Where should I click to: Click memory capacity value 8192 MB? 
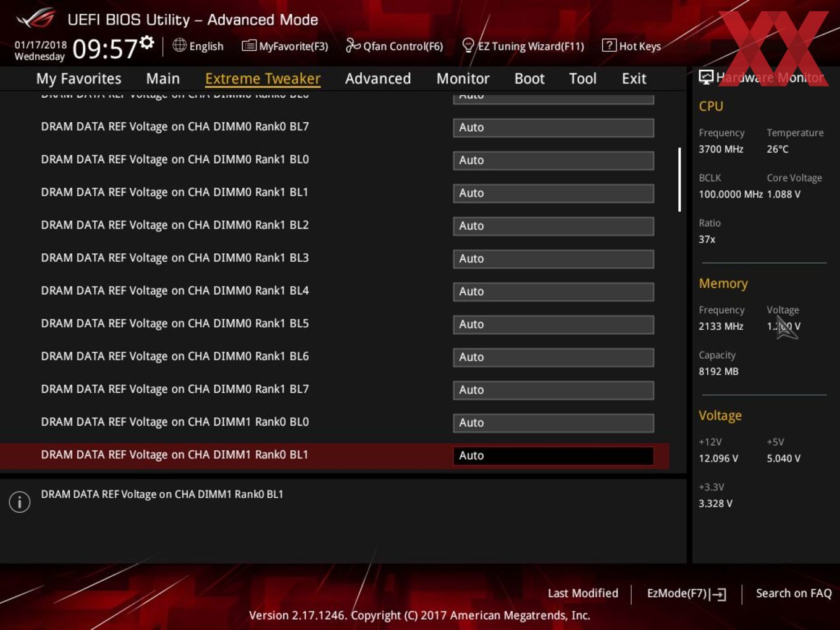point(718,371)
